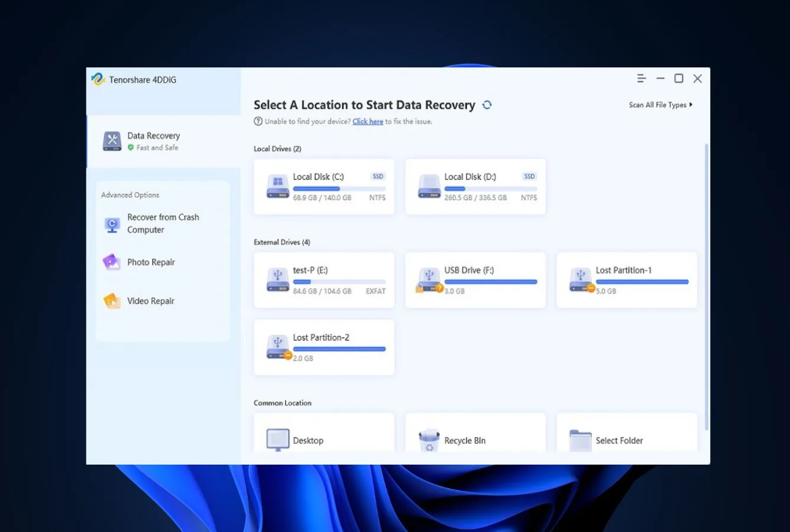Image resolution: width=790 pixels, height=532 pixels.
Task: Click the SSD badge on Local Disk (D:)
Action: tap(529, 177)
